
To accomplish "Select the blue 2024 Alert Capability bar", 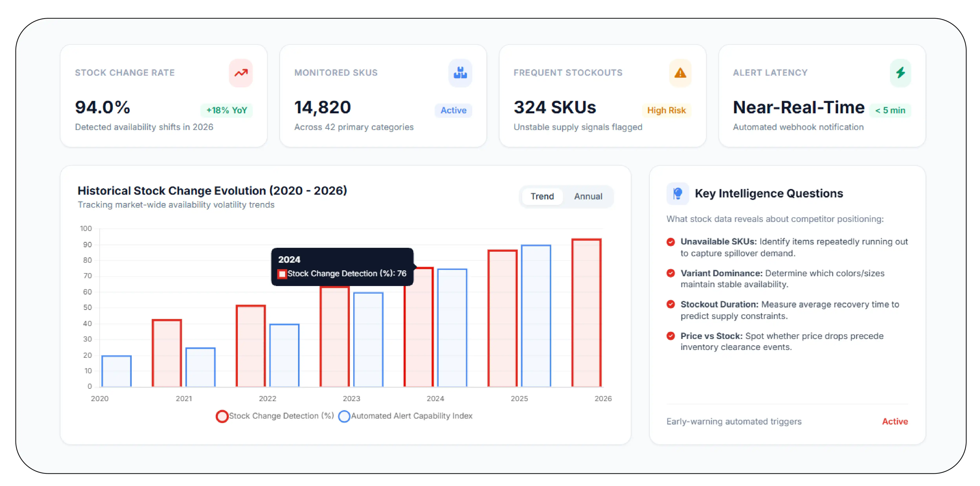I will coord(452,328).
